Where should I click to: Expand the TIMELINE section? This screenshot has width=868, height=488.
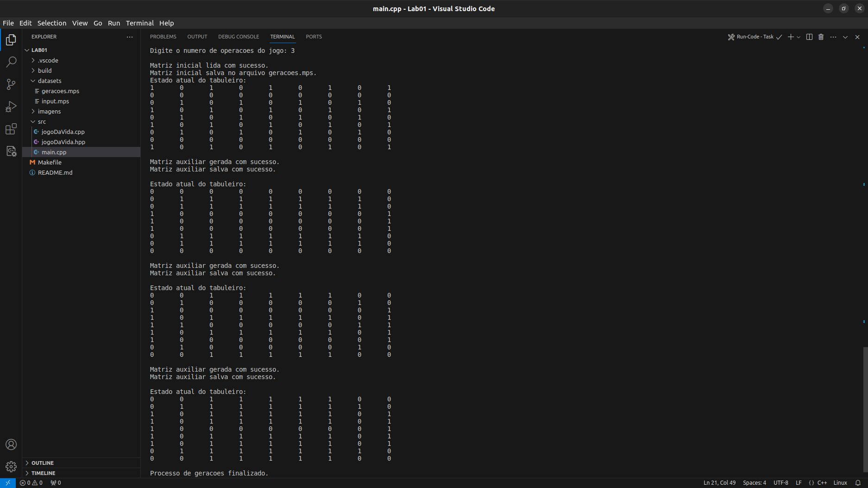(82, 473)
